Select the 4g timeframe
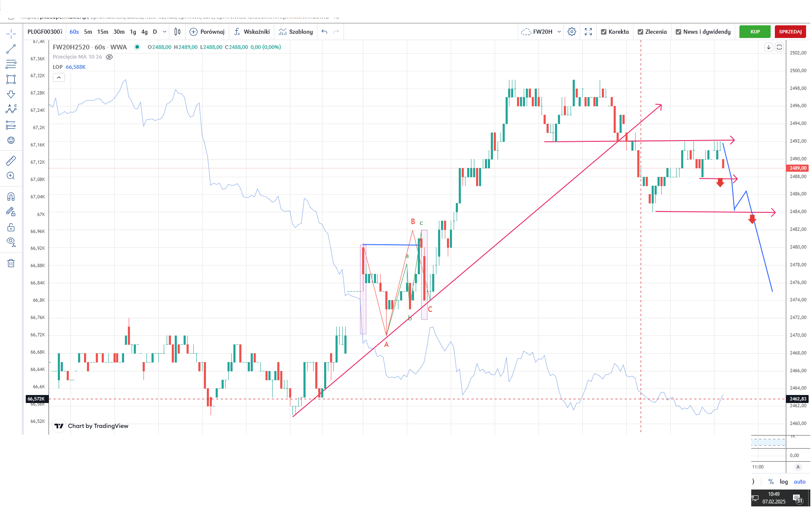Image resolution: width=812 pixels, height=514 pixels. 144,32
